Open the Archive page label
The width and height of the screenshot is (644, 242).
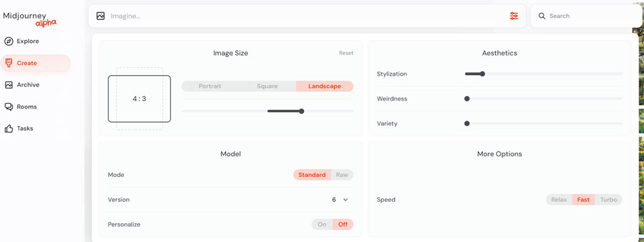[x=28, y=85]
